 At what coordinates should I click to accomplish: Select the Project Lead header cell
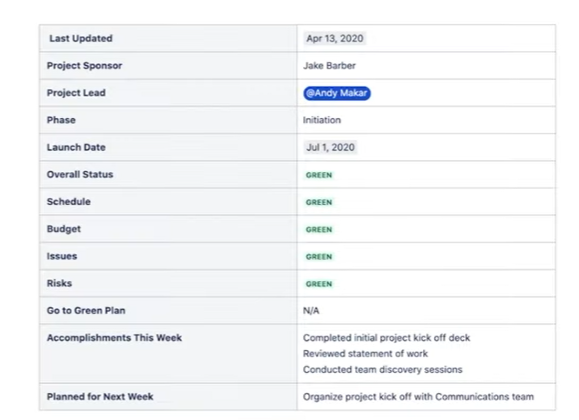[x=168, y=93]
